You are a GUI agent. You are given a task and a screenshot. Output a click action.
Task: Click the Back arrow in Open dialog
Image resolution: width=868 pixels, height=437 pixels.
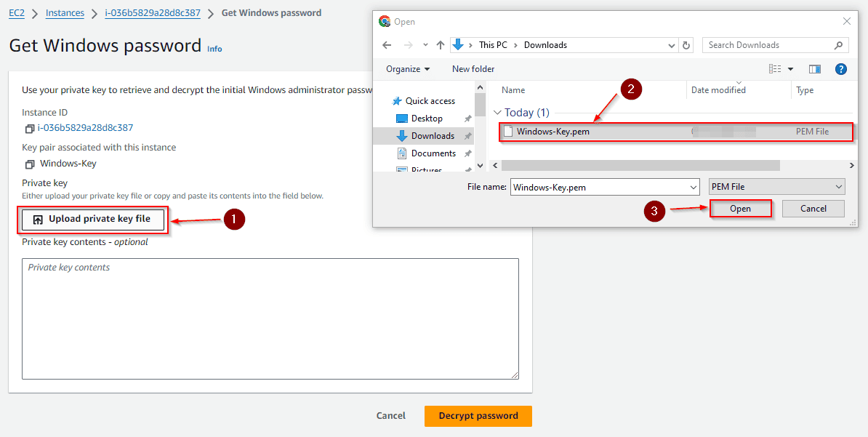pyautogui.click(x=387, y=45)
